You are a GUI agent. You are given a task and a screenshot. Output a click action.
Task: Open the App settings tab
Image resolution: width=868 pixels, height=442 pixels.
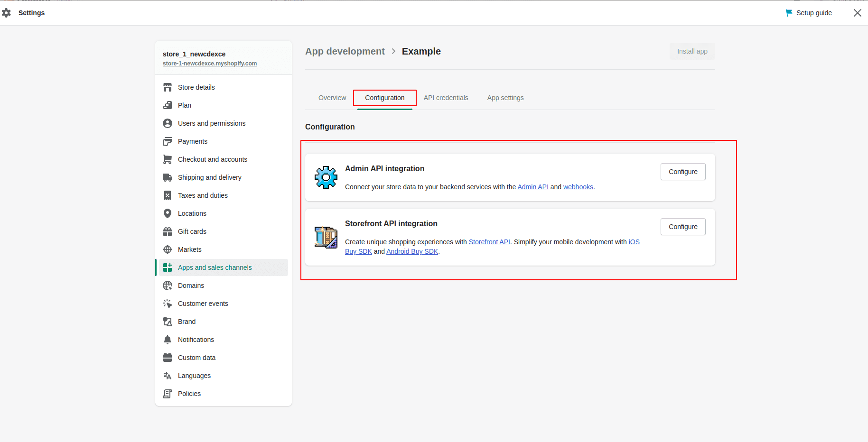505,98
